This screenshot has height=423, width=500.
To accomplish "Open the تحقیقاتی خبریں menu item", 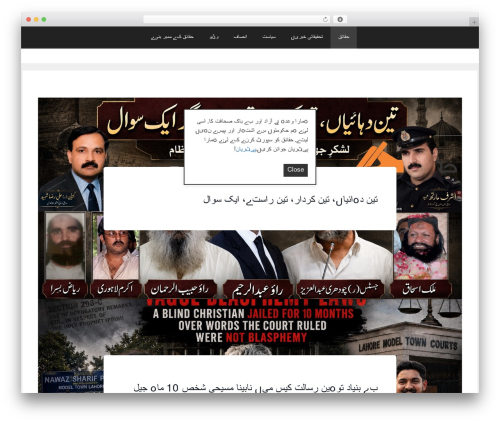I will pos(307,37).
